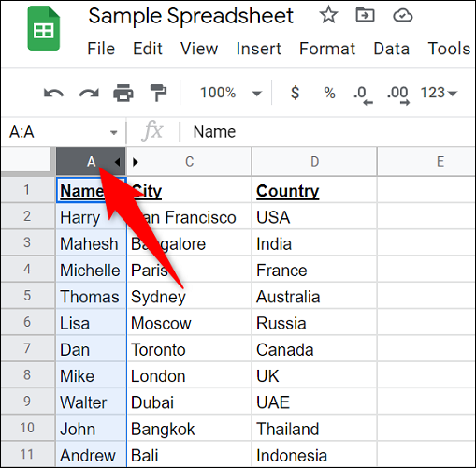Select the cell containing London

(x=189, y=375)
